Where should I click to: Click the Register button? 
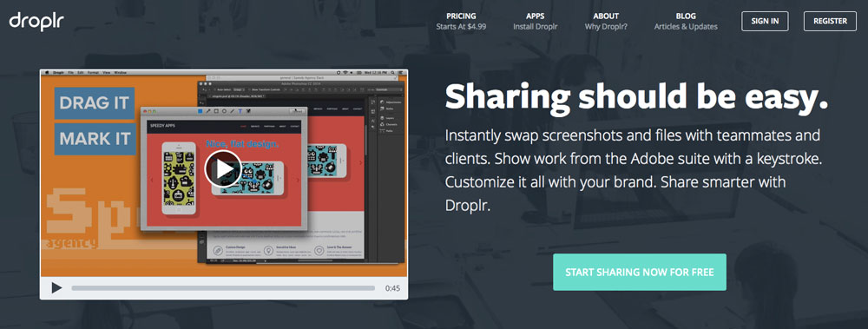pos(830,21)
